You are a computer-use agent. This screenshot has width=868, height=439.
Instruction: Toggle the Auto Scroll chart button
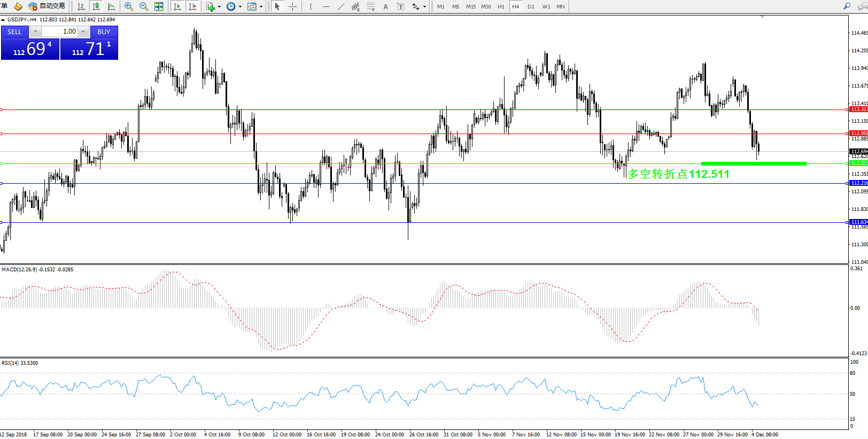click(177, 6)
